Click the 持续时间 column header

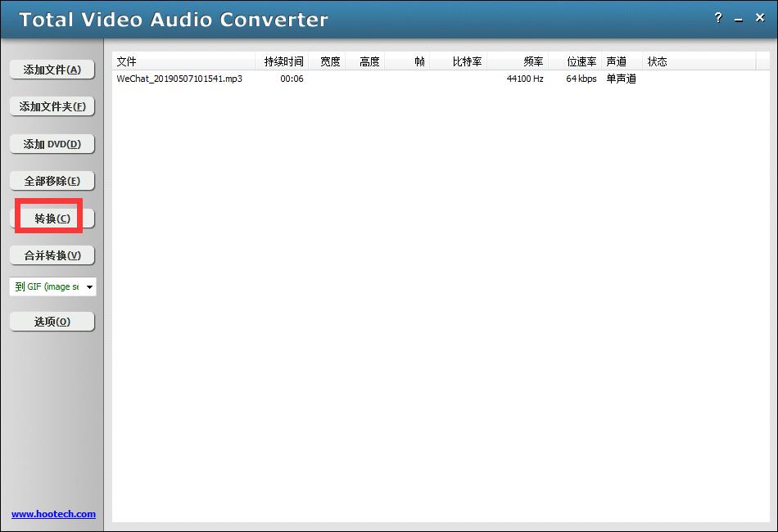tap(283, 61)
